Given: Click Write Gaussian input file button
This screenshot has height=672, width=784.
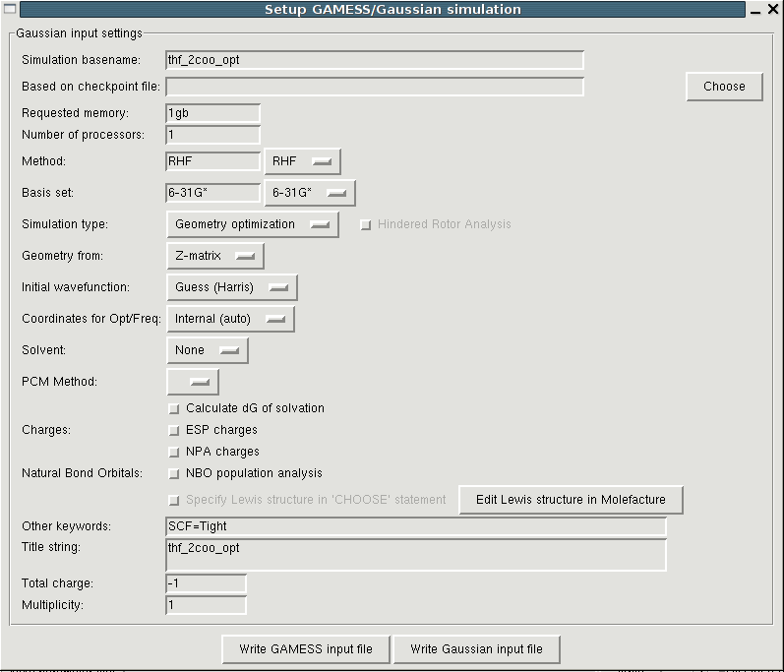Looking at the screenshot, I should 476,649.
